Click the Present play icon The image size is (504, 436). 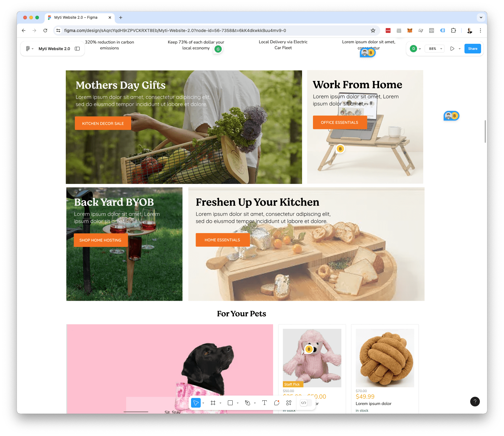tap(452, 49)
